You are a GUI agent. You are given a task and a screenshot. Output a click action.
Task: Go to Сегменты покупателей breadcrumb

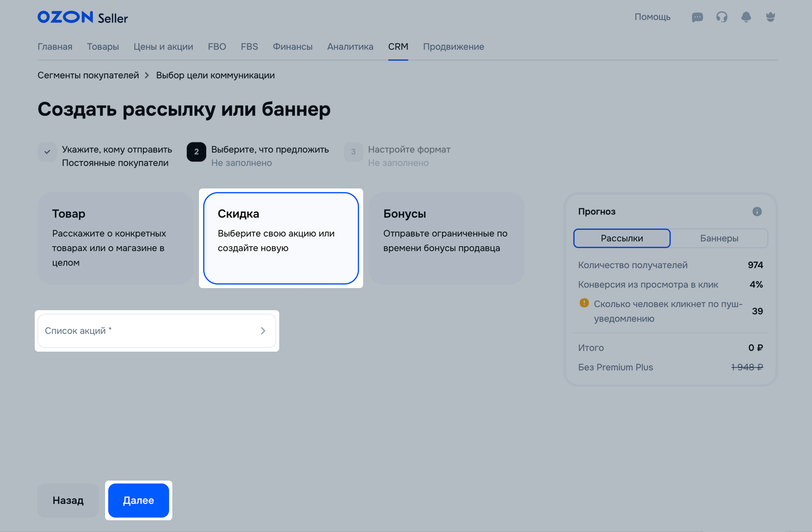tap(88, 75)
